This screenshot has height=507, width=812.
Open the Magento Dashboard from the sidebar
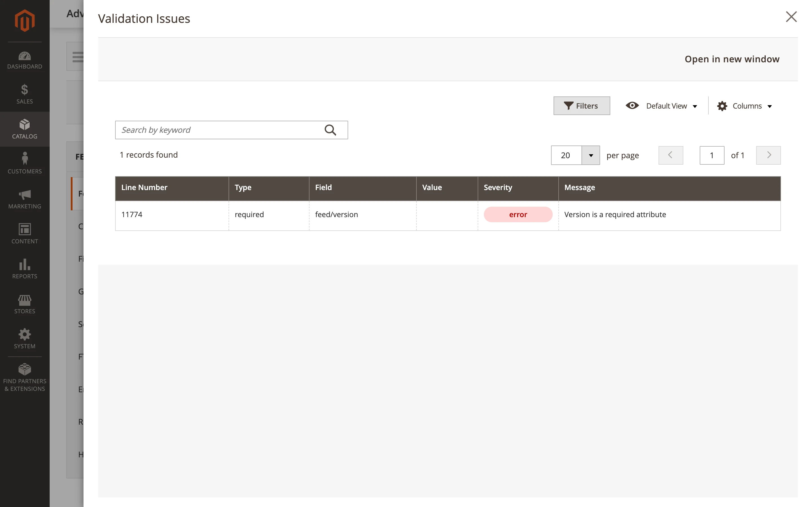point(25,60)
